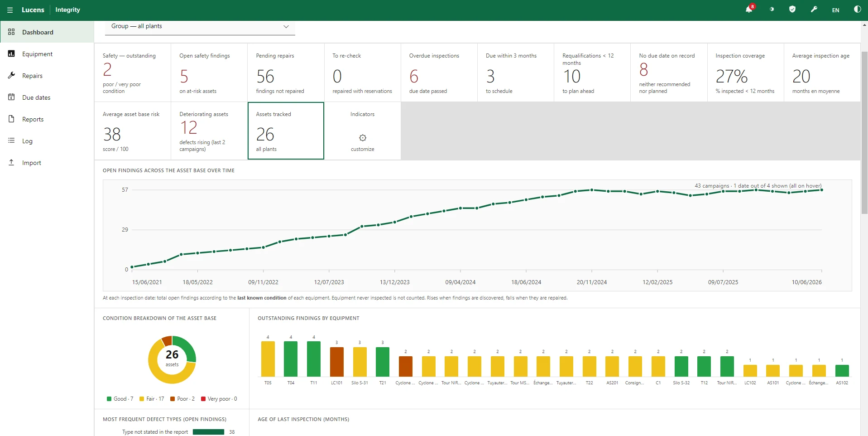Click the LC101 orange bar in the findings chart

pyautogui.click(x=337, y=362)
